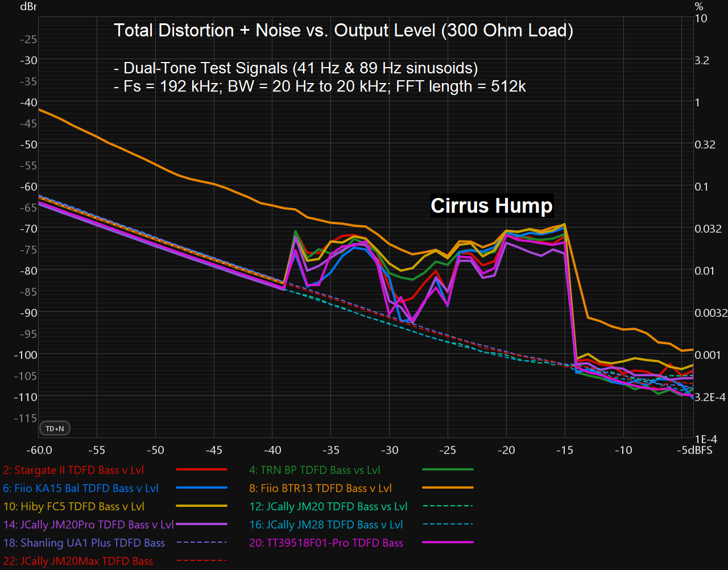Image resolution: width=728 pixels, height=570 pixels.
Task: Click the yellow line swatch for Hiby FC5
Action: pyautogui.click(x=202, y=506)
